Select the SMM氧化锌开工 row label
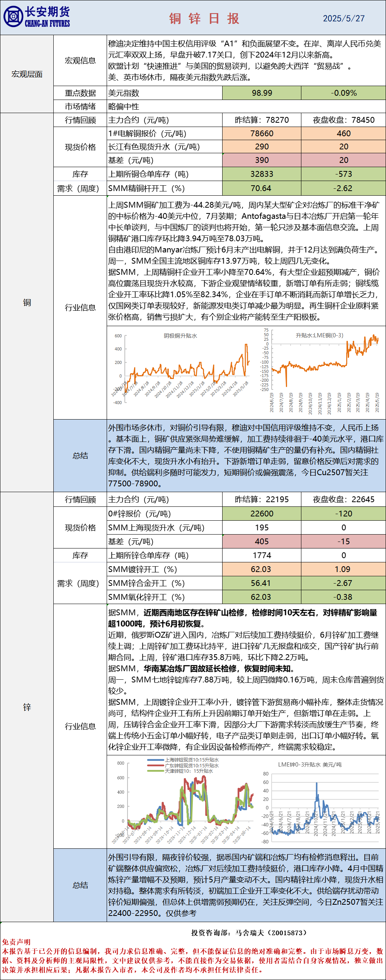386x980 pixels. [x=165, y=597]
